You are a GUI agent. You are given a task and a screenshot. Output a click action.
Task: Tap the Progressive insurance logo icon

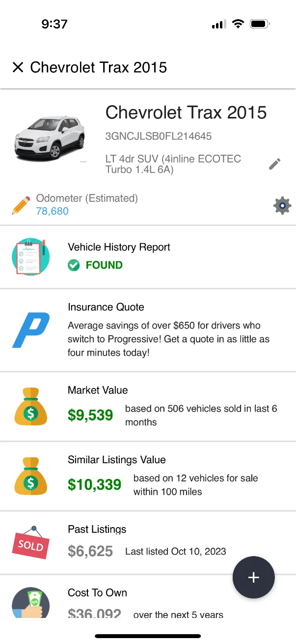(x=30, y=330)
